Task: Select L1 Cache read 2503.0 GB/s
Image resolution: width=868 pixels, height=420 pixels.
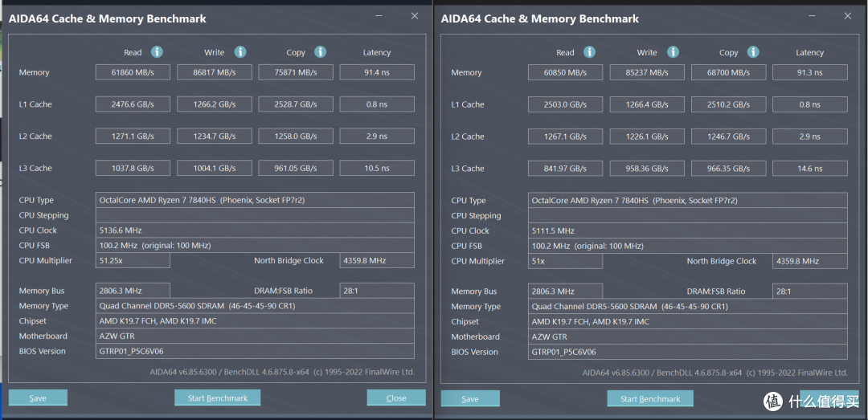Action: (565, 104)
